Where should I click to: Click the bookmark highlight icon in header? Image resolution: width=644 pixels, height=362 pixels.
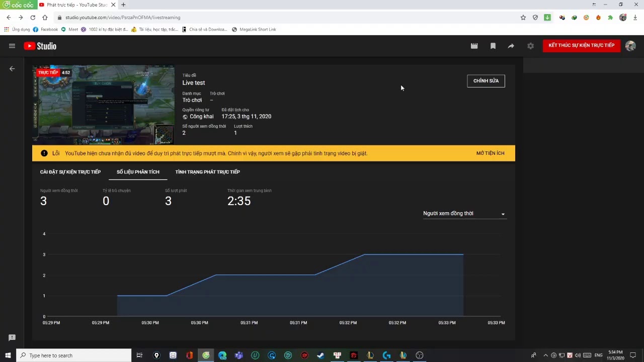coord(493,46)
